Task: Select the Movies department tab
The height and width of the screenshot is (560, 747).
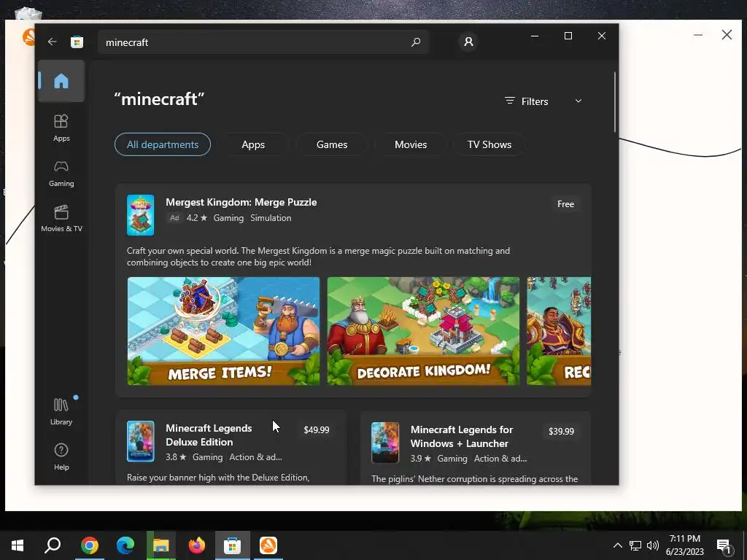Action: 411,144
